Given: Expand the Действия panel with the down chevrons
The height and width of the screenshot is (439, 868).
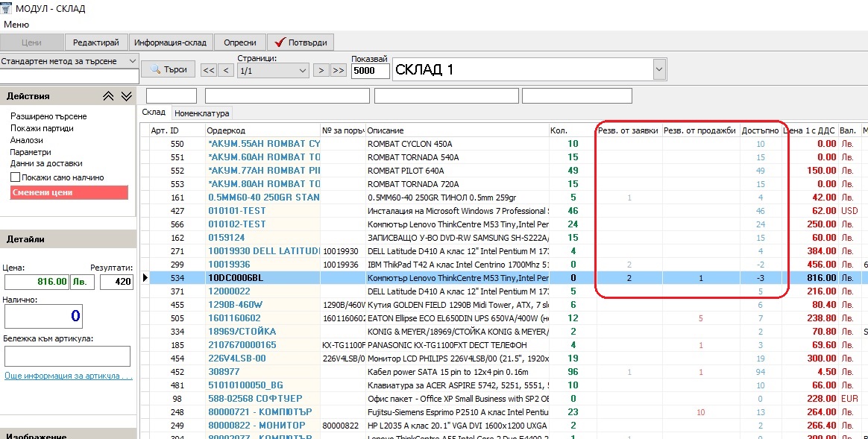Looking at the screenshot, I should pyautogui.click(x=127, y=96).
